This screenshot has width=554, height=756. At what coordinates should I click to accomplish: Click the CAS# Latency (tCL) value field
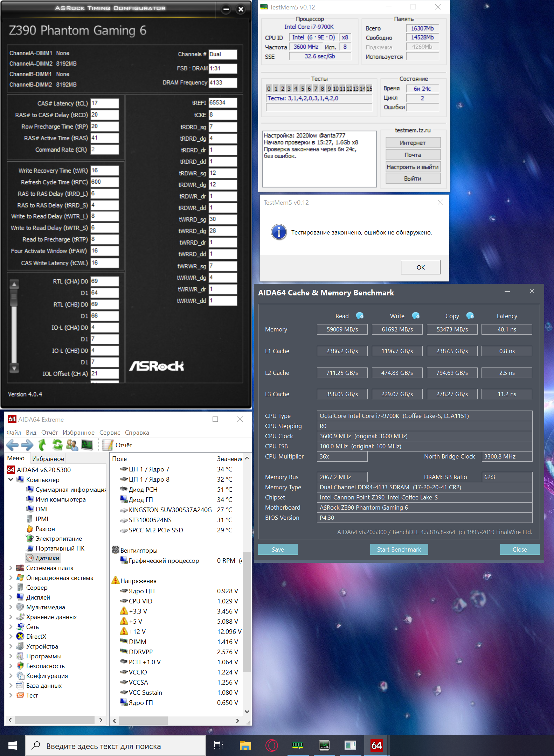[x=105, y=103]
